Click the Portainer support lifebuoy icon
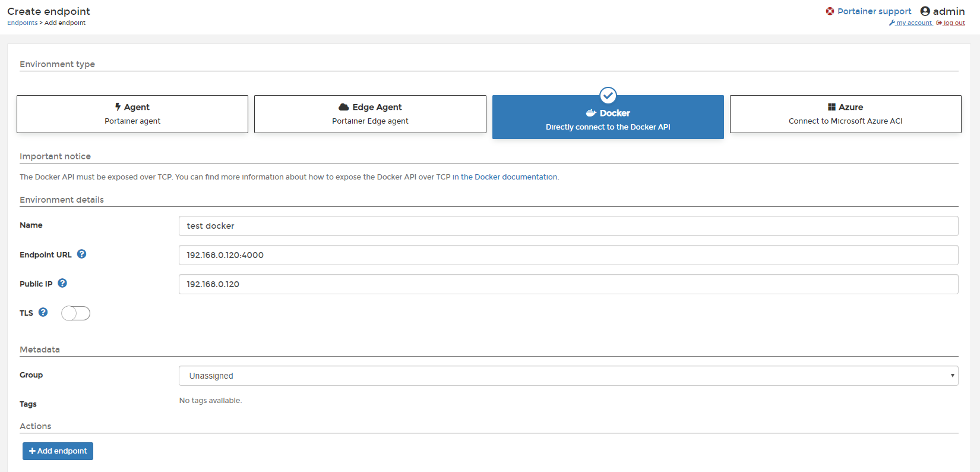Viewport: 980px width, 472px height. (830, 11)
